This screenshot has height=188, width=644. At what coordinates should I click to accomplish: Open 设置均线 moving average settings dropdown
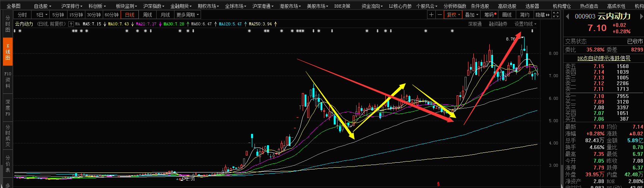525,24
